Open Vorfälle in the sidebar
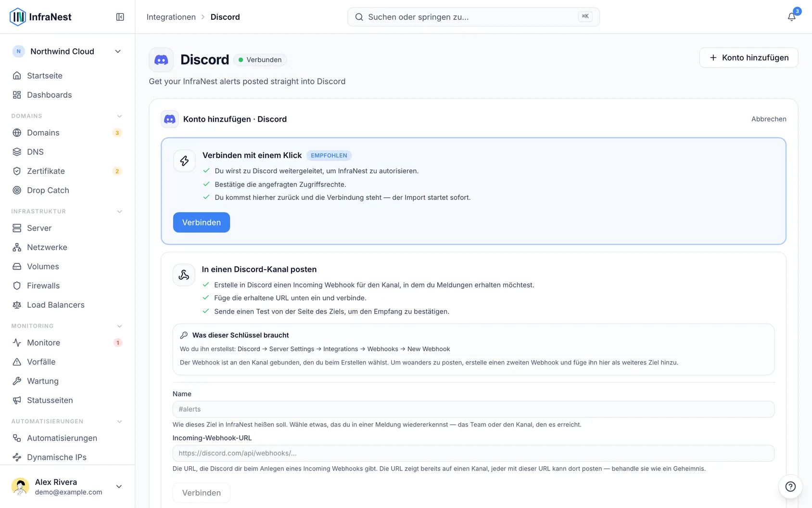Viewport: 812px width, 508px height. (x=67, y=362)
